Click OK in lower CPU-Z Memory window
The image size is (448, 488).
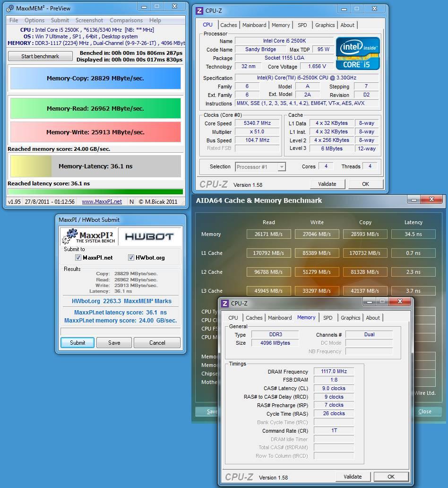pos(391,477)
